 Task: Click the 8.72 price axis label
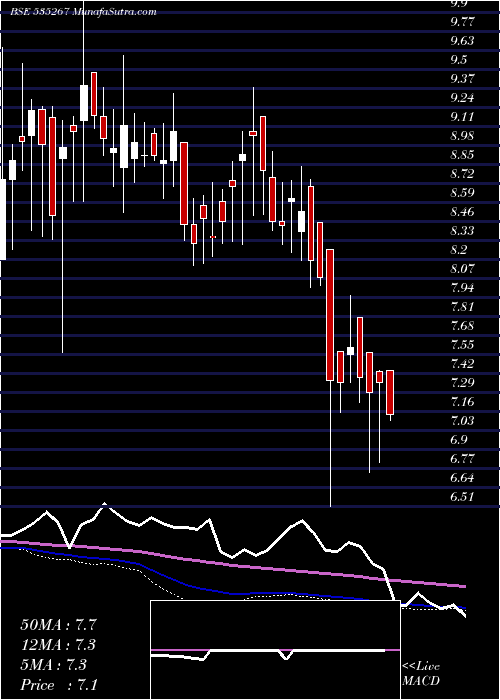pyautogui.click(x=462, y=174)
